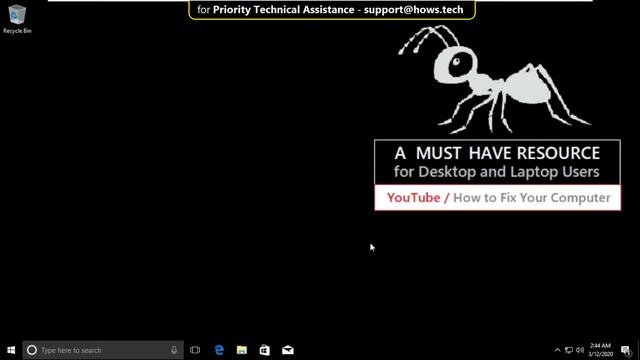Activate the microphone voice search icon

point(174,350)
